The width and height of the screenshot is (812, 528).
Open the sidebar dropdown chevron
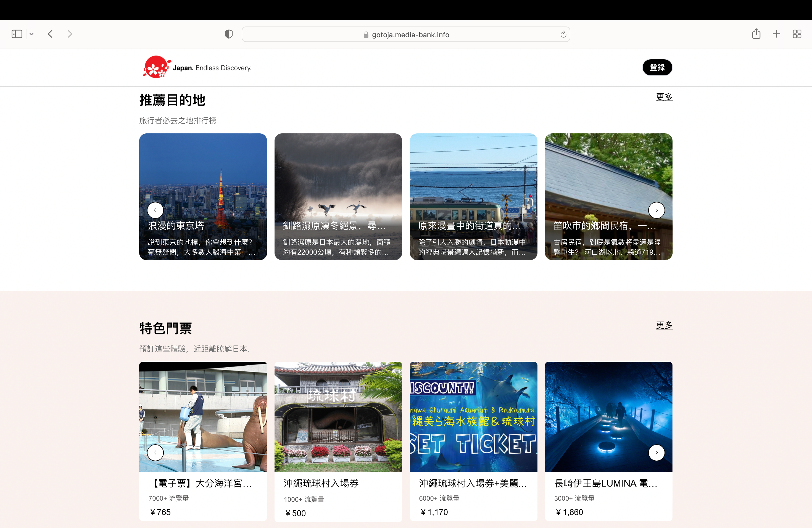pyautogui.click(x=31, y=34)
